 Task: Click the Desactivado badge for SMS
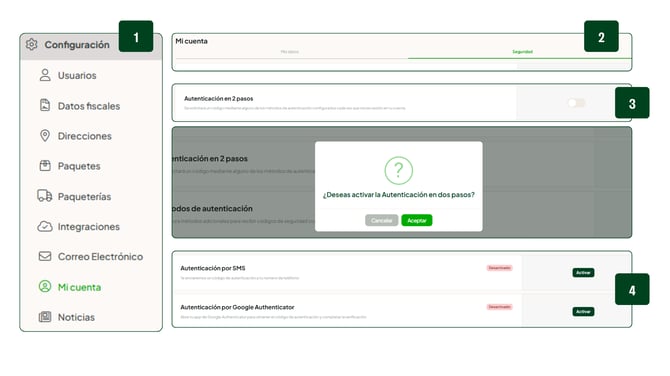[500, 268]
